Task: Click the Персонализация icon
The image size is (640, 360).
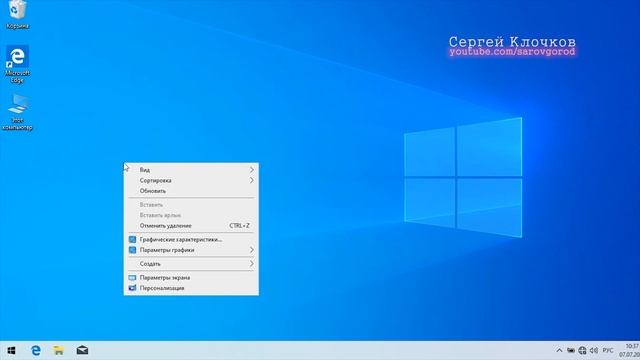Action: point(132,288)
